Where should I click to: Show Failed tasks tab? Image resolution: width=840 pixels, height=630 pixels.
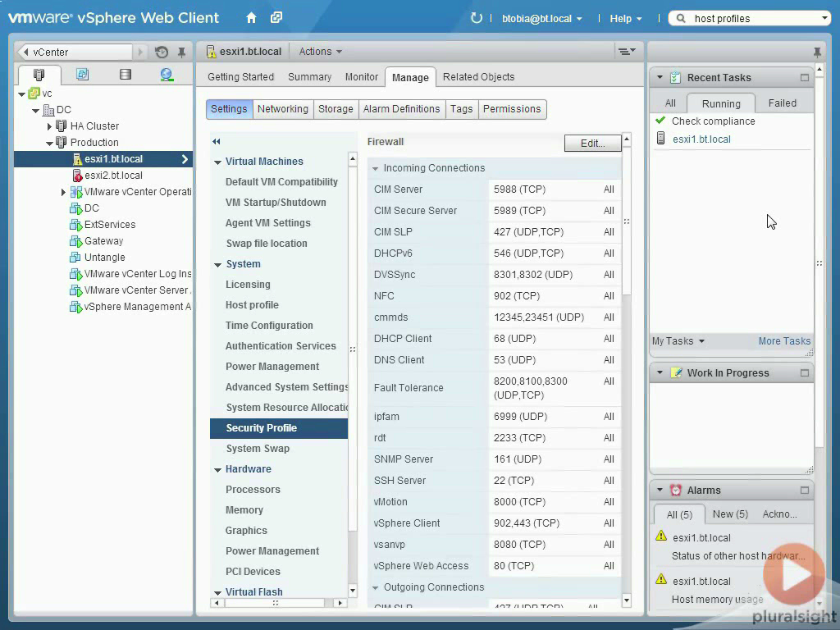(782, 103)
